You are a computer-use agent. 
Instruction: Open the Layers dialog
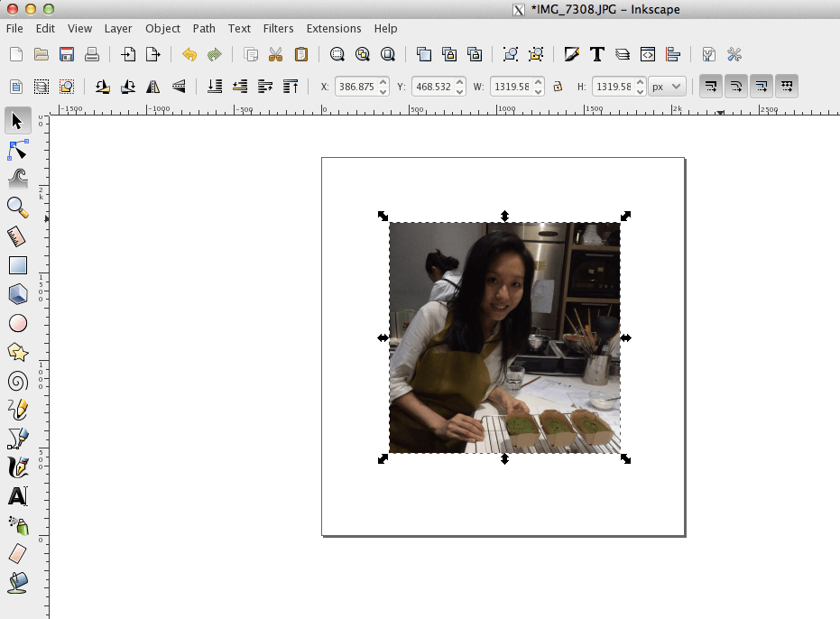(623, 54)
